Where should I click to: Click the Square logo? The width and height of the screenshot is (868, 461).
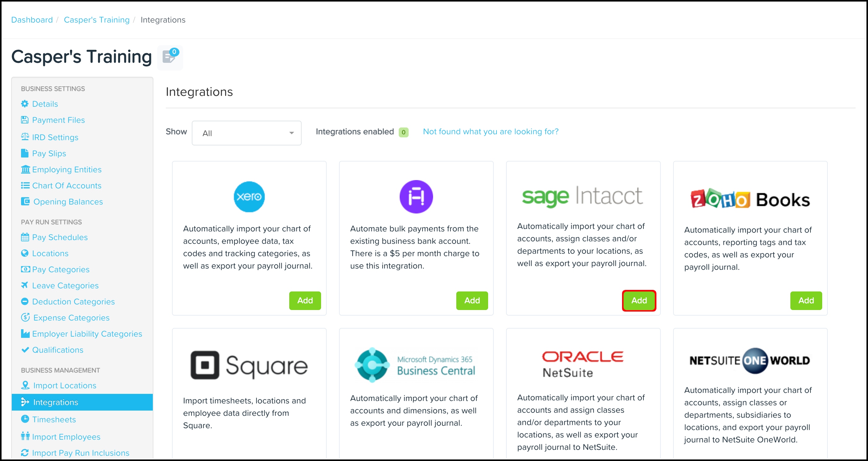[249, 366]
